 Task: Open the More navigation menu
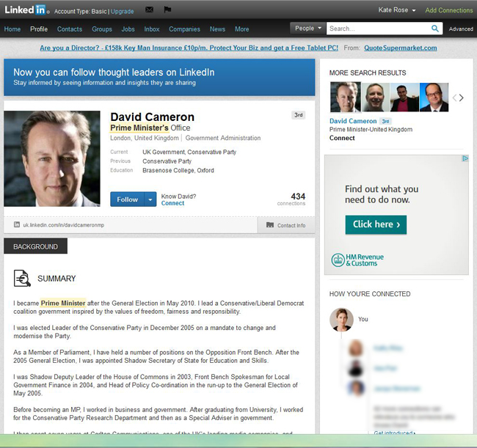coord(242,29)
